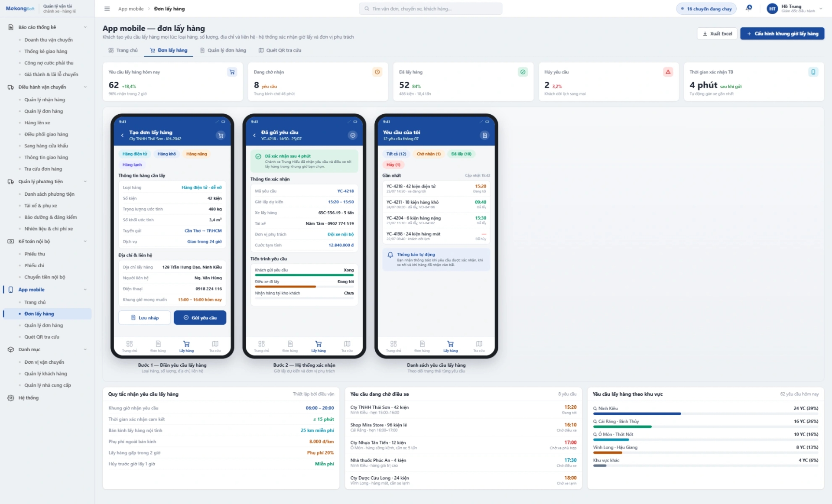Click the search input field

point(430,9)
